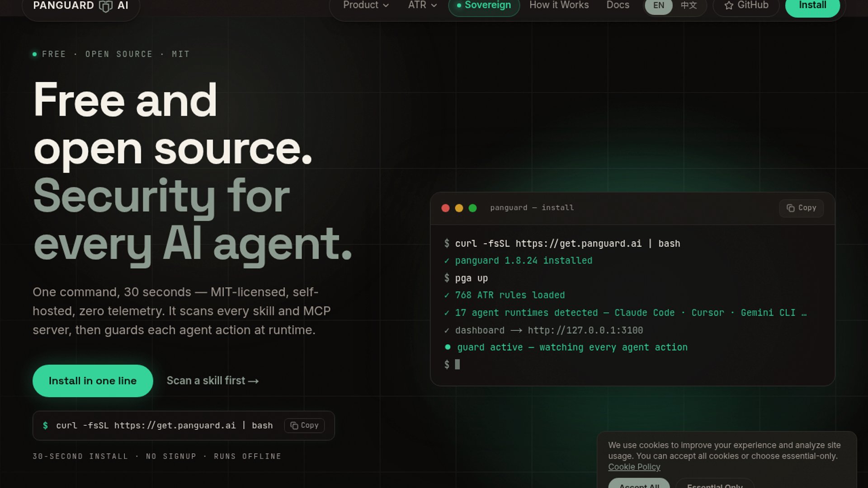This screenshot has height=488, width=868.
Task: Click 'panguard 1.8.24 installed' line
Action: coord(518,261)
